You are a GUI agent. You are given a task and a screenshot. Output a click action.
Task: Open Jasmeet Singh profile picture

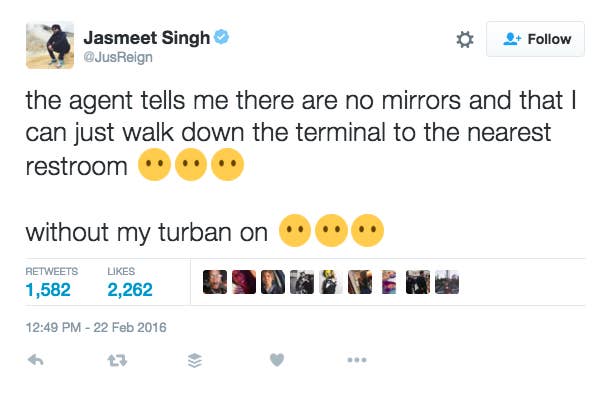point(50,45)
